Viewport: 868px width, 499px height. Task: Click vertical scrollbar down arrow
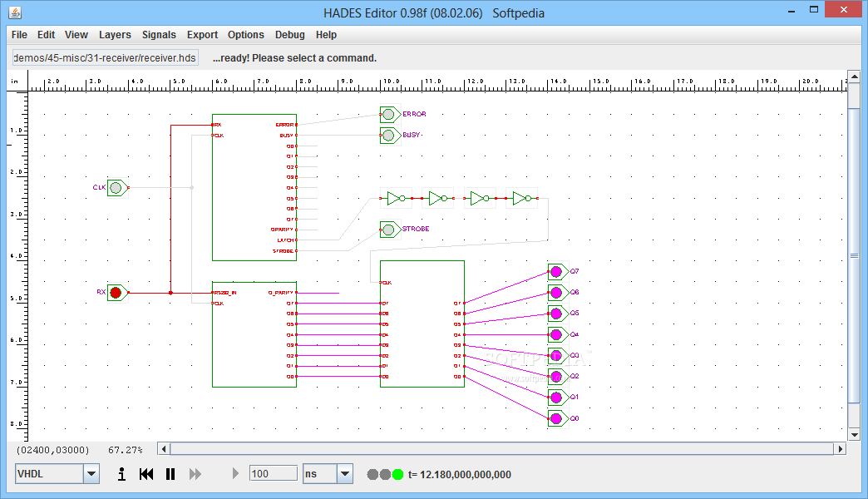coord(854,435)
